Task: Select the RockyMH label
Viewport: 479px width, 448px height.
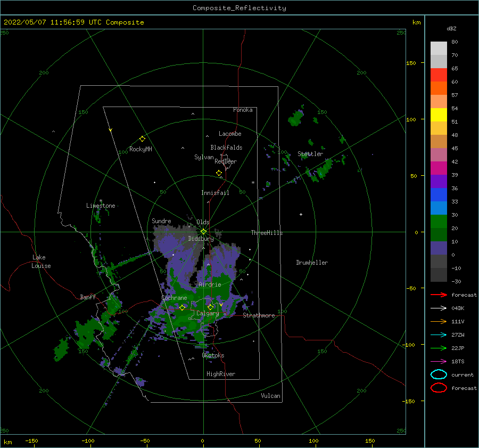Action: pyautogui.click(x=141, y=149)
